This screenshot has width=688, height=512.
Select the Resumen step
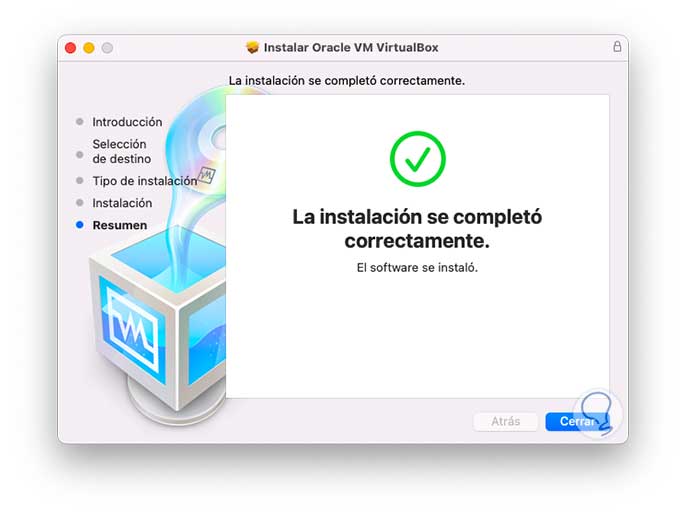[x=120, y=225]
